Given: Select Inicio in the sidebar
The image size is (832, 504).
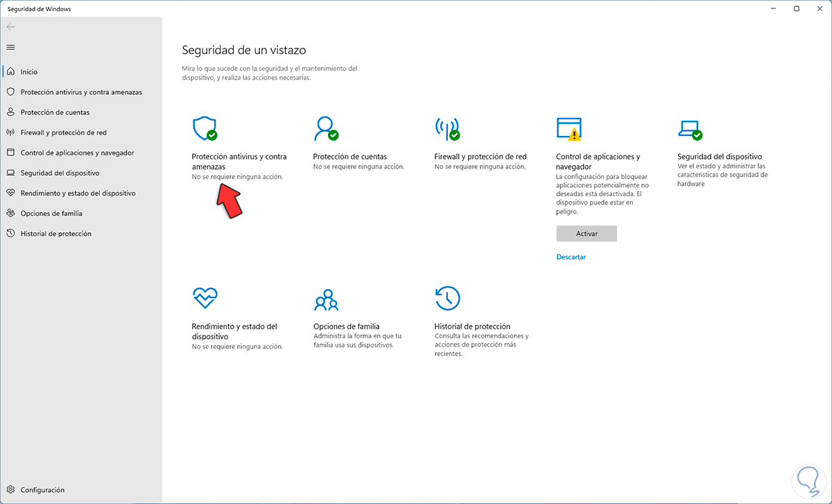Looking at the screenshot, I should 29,71.
